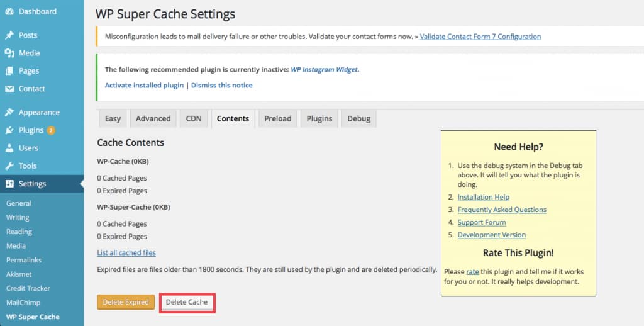Switch to the Preload tab
This screenshot has height=326, width=644.
click(277, 119)
